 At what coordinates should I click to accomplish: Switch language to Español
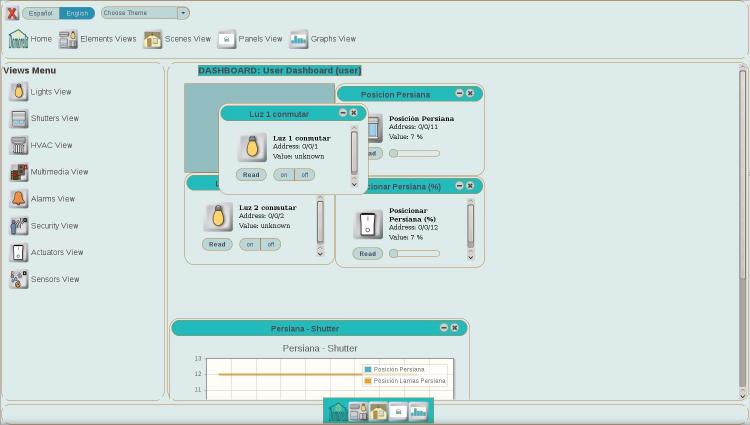pos(41,13)
